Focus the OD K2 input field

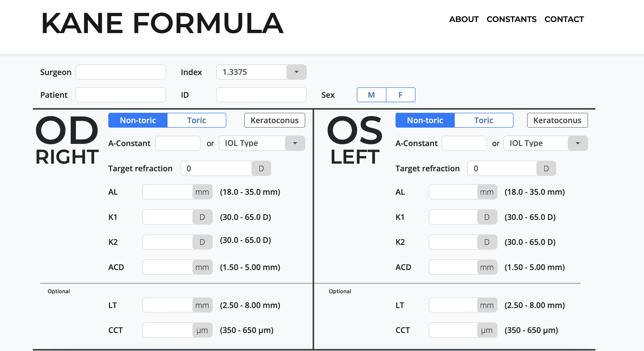[168, 242]
